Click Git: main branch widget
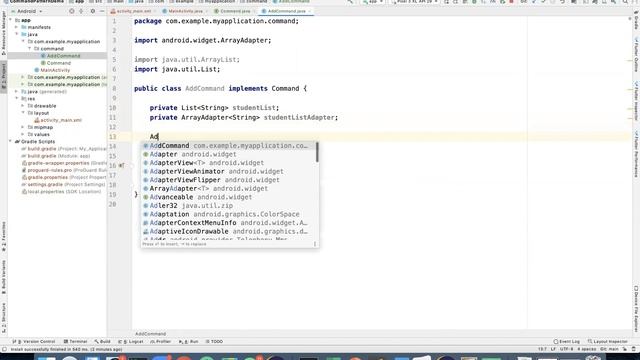 pyautogui.click(x=609, y=349)
